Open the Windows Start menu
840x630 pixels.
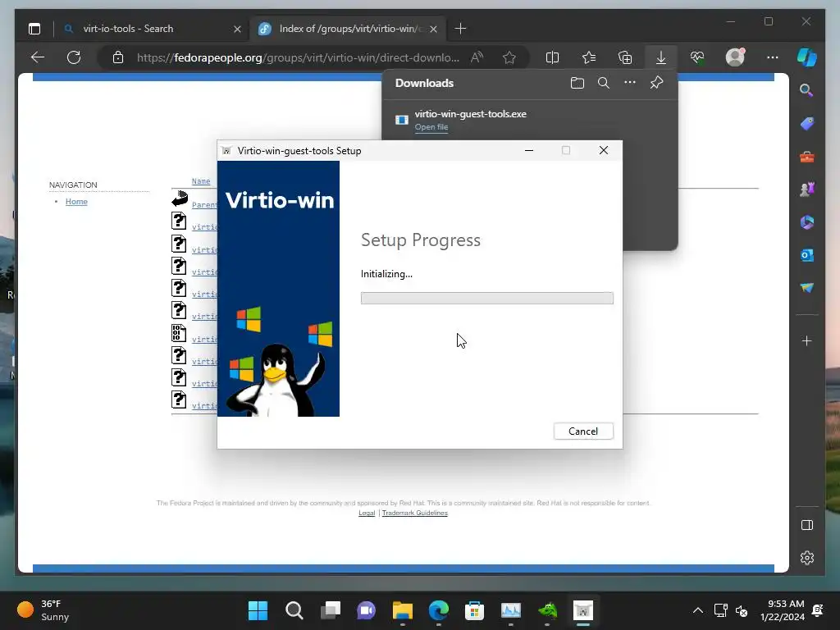[x=258, y=610]
